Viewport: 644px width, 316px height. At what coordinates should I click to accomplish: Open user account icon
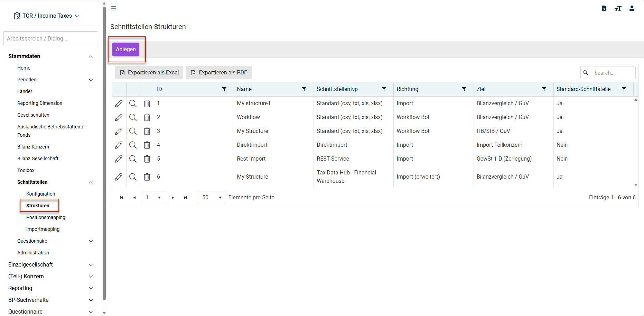(x=632, y=8)
